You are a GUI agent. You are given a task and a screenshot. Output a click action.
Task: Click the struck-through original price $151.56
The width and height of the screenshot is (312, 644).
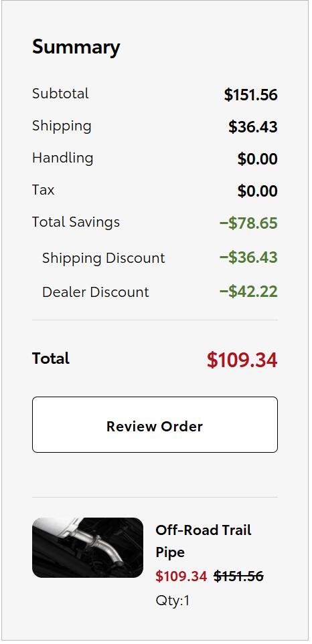click(238, 576)
